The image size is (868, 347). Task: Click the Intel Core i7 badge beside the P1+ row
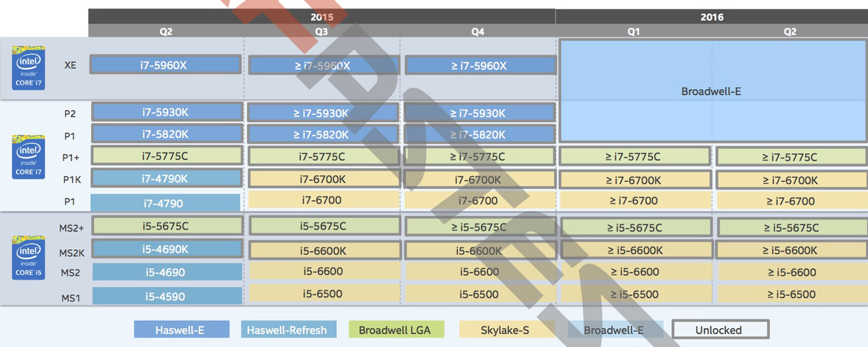coord(29,156)
